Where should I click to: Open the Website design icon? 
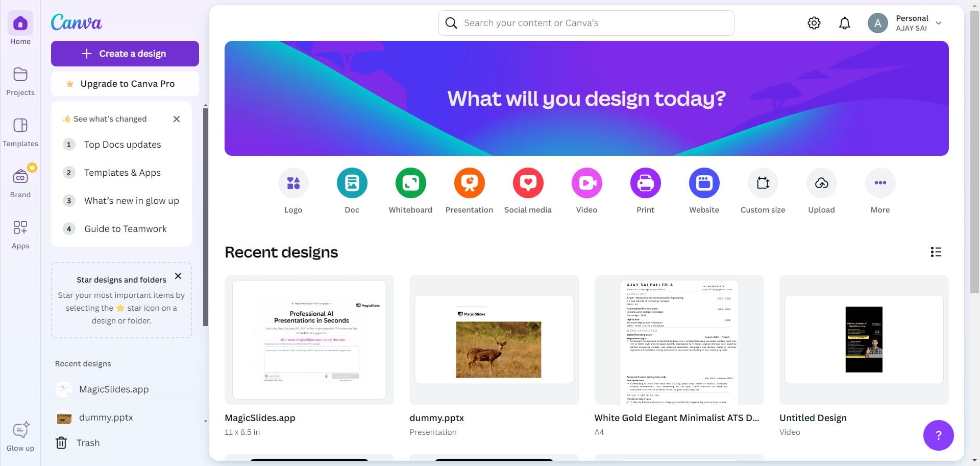point(704,183)
